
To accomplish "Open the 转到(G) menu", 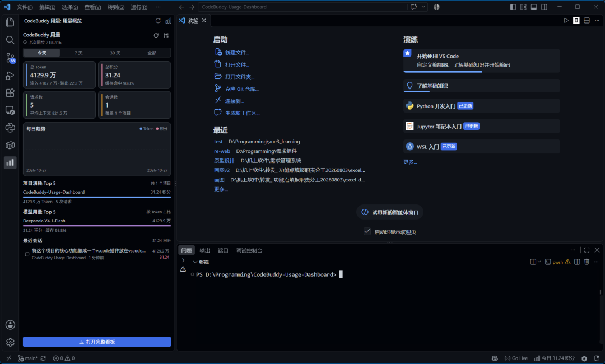I will [116, 7].
